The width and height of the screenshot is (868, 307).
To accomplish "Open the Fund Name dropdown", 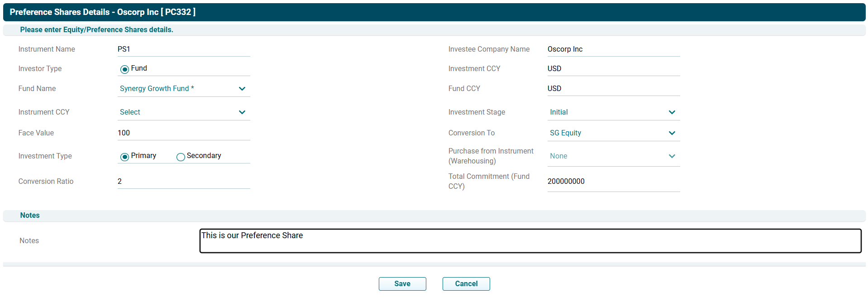I will tap(183, 89).
